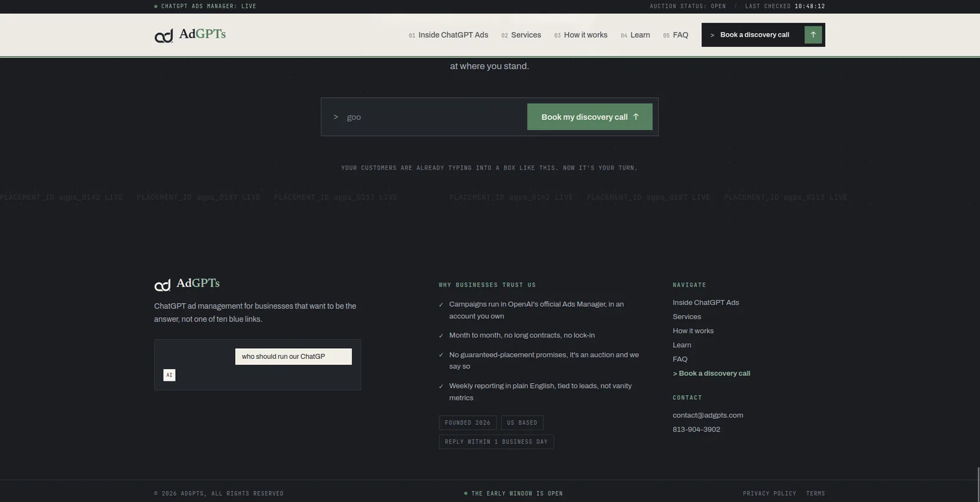Image resolution: width=980 pixels, height=502 pixels.
Task: Click the AdGPTs logo in the header
Action: tap(190, 35)
